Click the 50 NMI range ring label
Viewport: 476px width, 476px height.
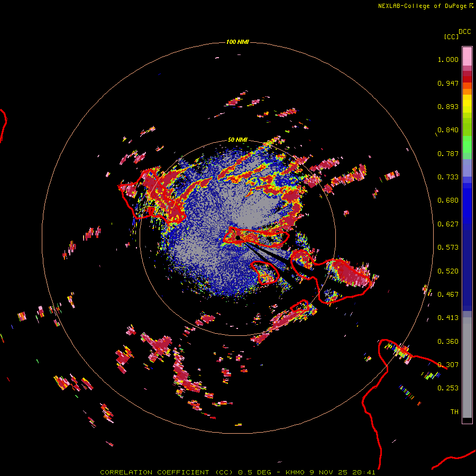pyautogui.click(x=237, y=140)
